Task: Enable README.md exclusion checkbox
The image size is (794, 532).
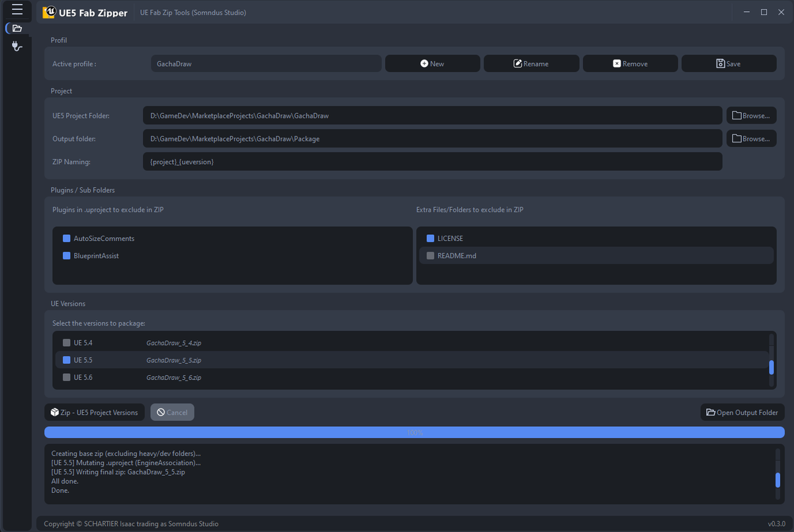Action: pos(430,255)
